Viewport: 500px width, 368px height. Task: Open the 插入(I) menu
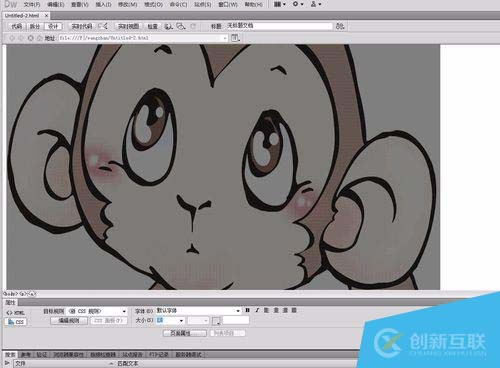pyautogui.click(x=103, y=4)
